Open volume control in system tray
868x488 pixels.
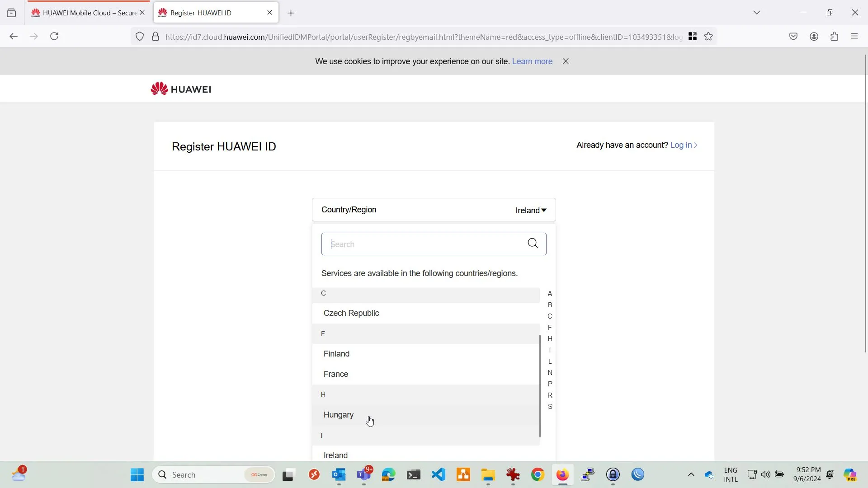765,474
